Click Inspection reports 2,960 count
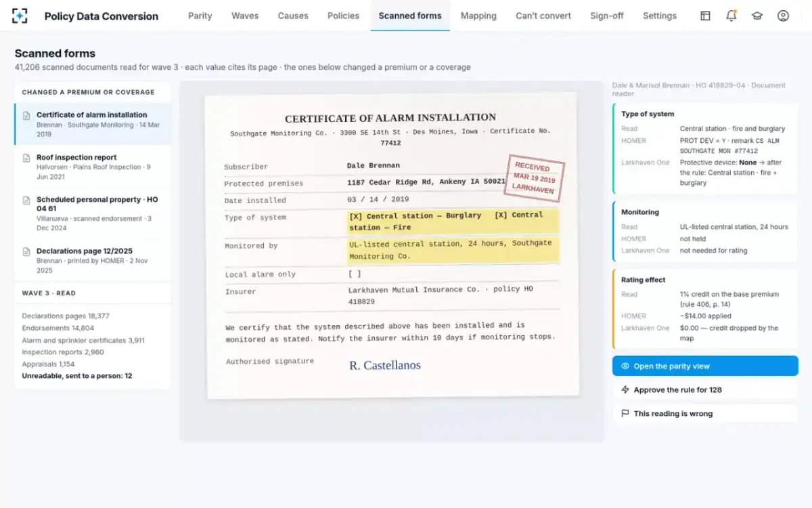 (63, 352)
